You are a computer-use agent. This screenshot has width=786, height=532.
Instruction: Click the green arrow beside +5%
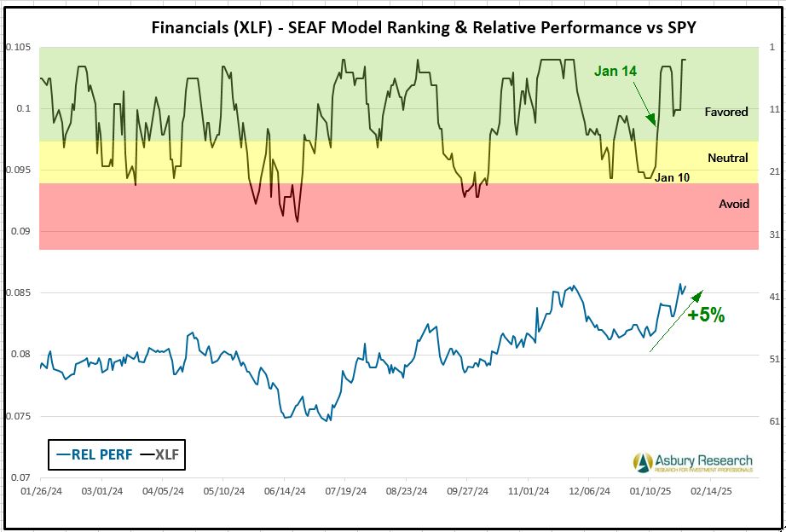(x=676, y=321)
